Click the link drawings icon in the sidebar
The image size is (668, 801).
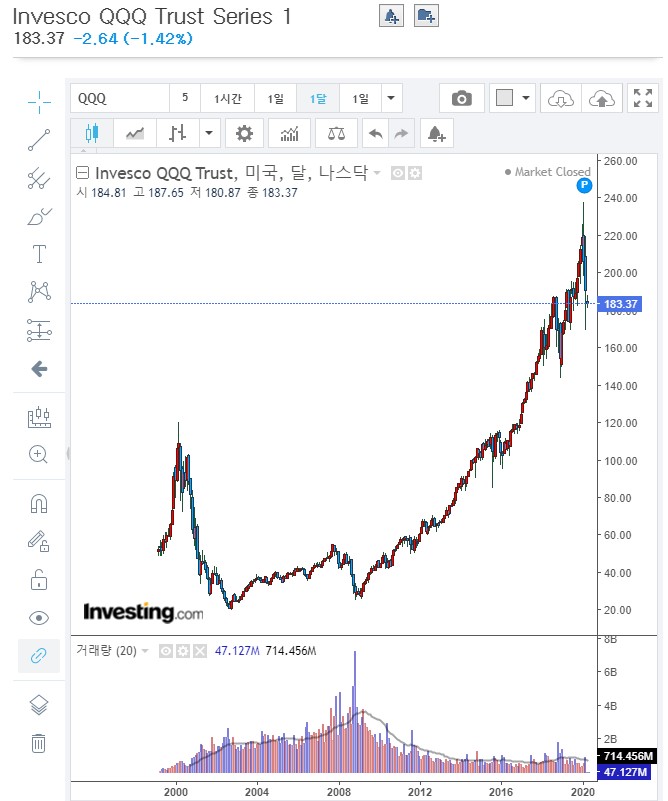(39, 655)
